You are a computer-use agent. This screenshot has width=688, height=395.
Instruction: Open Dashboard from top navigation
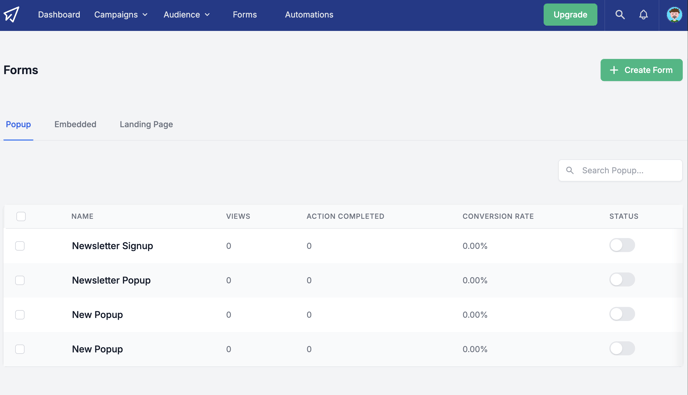59,14
